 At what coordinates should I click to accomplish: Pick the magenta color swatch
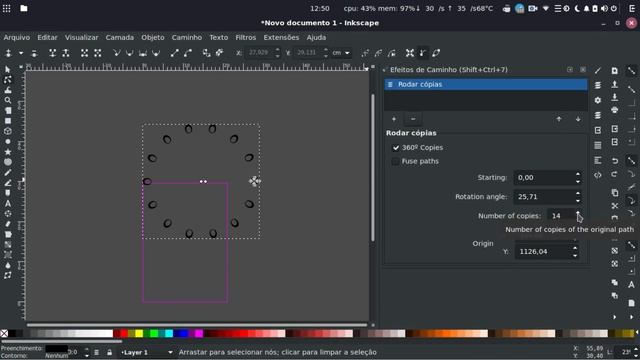tap(199, 334)
